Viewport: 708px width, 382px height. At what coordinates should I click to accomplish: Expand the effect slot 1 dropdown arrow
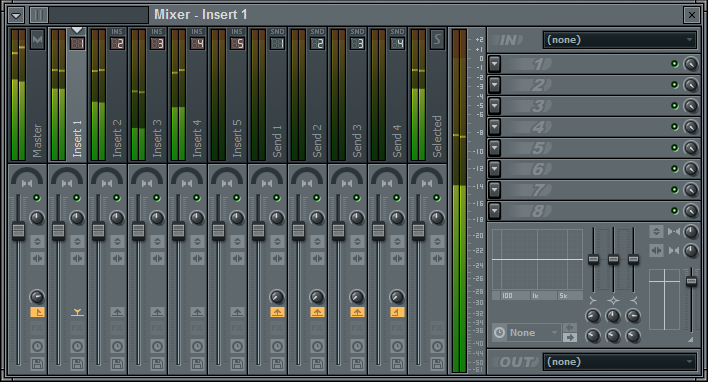(x=495, y=64)
